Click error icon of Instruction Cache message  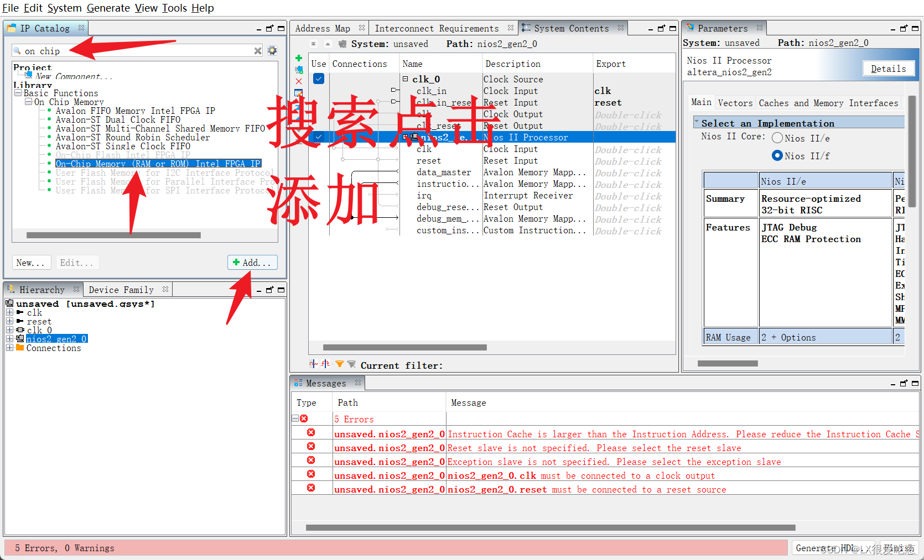click(311, 432)
